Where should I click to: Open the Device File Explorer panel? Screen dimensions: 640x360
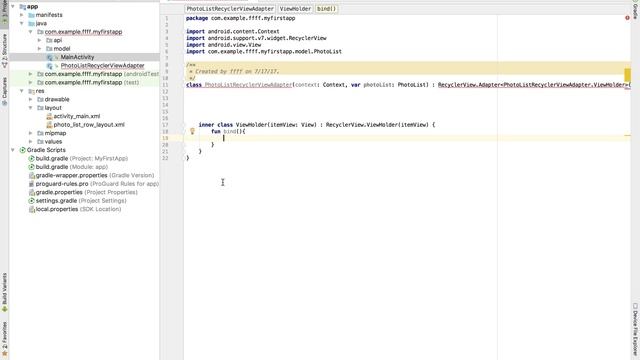[636, 330]
